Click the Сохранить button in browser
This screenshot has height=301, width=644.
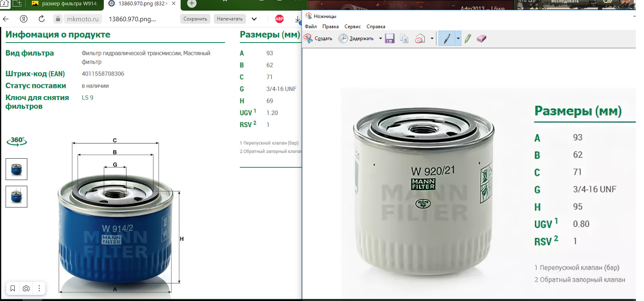pos(195,19)
